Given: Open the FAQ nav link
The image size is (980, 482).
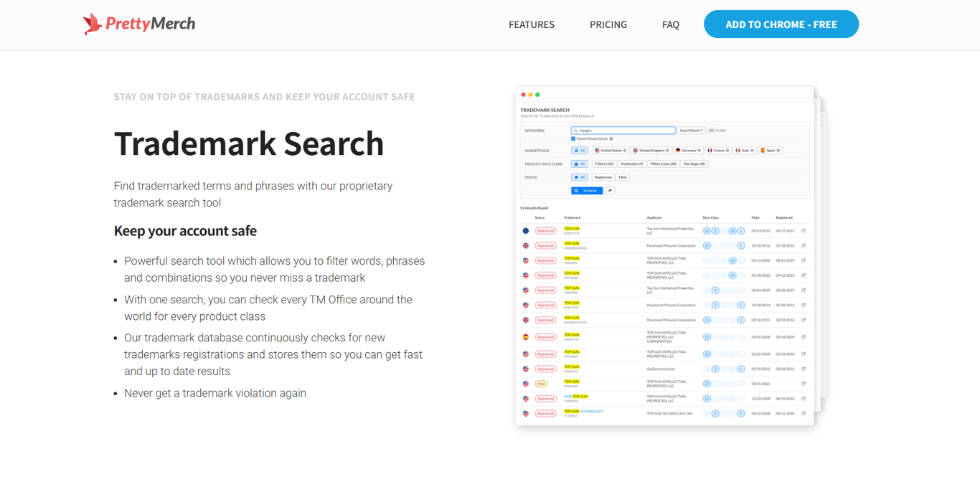Looking at the screenshot, I should pos(671,24).
